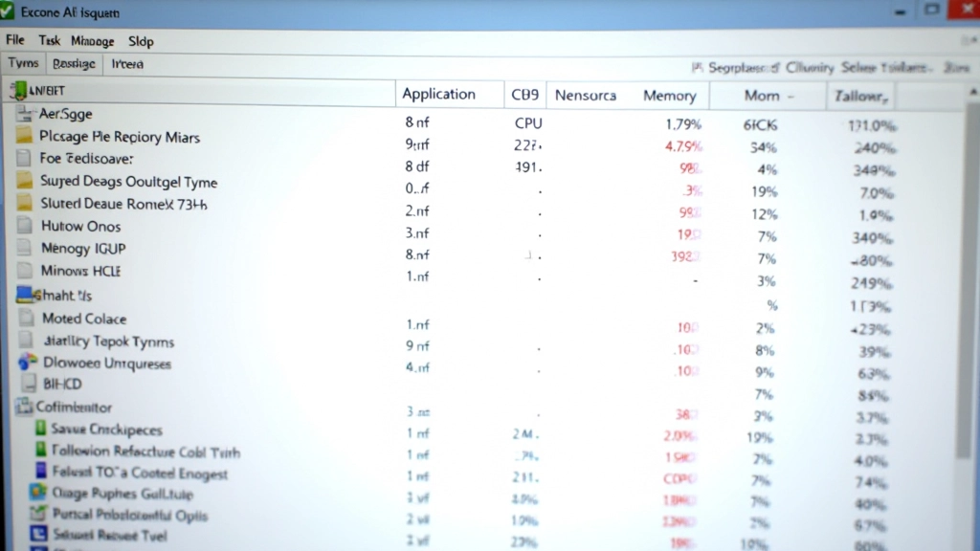Click the '54%' Mom value
980x551 pixels.
point(763,147)
